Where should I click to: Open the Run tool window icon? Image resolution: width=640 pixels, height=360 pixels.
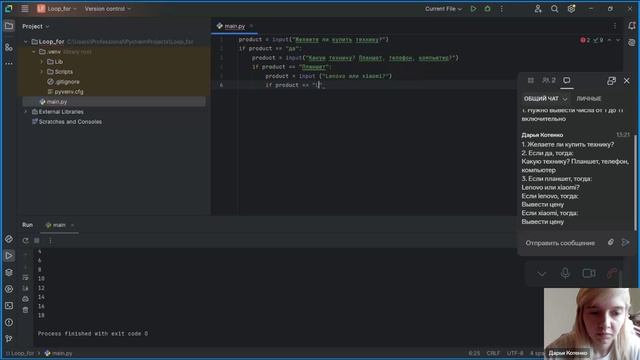[9, 256]
